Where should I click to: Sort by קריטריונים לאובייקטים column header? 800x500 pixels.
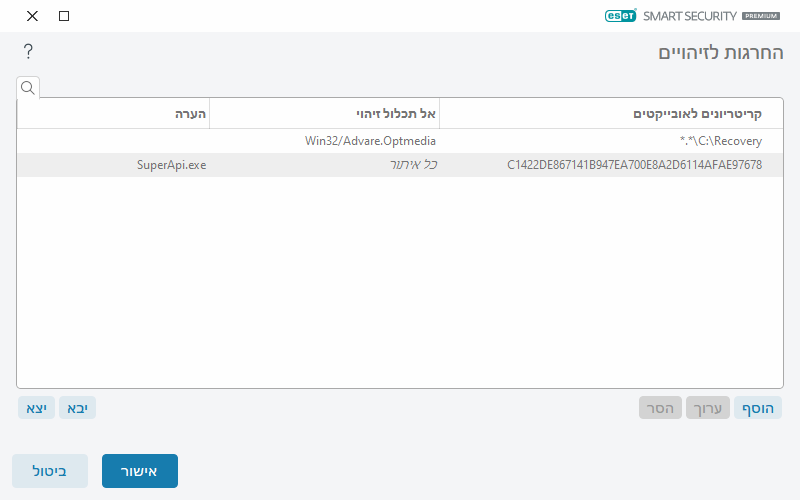[x=611, y=113]
